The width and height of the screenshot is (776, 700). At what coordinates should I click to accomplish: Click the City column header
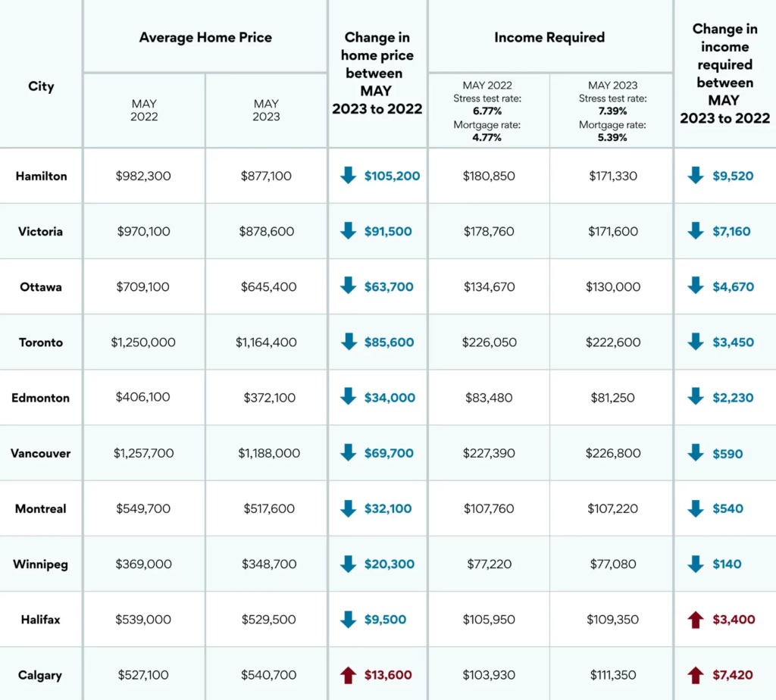coord(42,86)
